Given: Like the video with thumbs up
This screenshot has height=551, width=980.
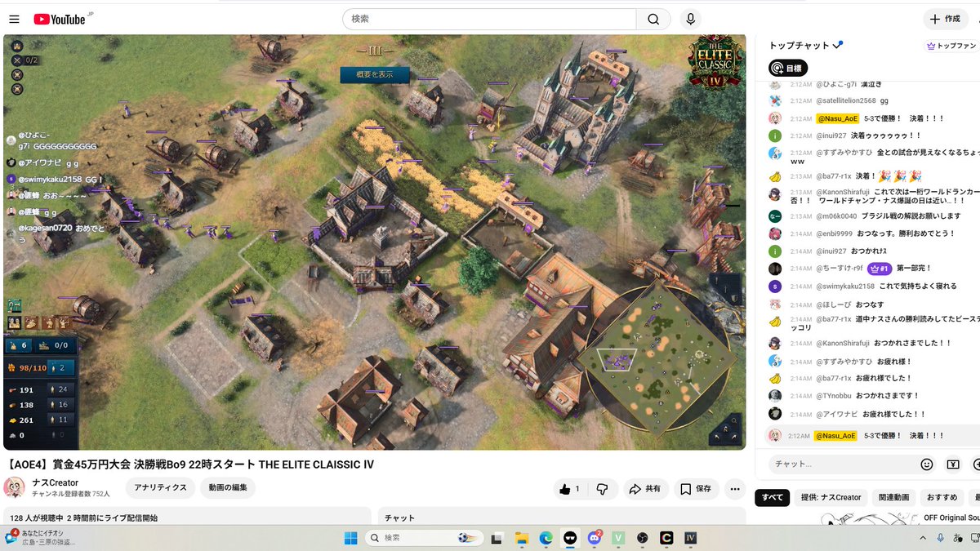Looking at the screenshot, I should click(569, 489).
